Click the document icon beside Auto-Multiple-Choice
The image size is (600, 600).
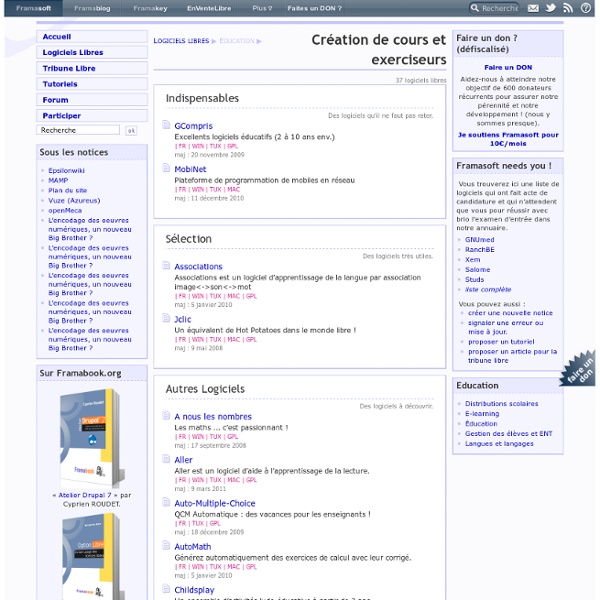click(166, 502)
